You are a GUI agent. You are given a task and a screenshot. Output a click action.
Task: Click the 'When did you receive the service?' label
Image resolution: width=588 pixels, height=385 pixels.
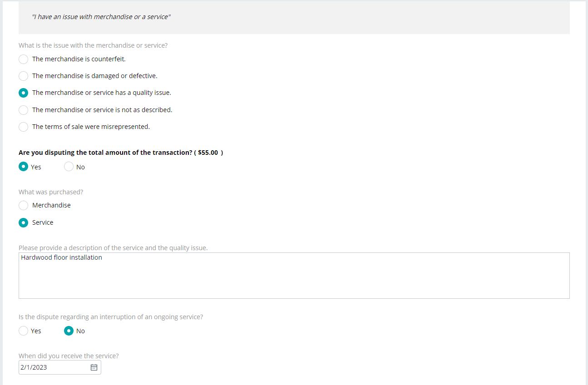pyautogui.click(x=69, y=356)
